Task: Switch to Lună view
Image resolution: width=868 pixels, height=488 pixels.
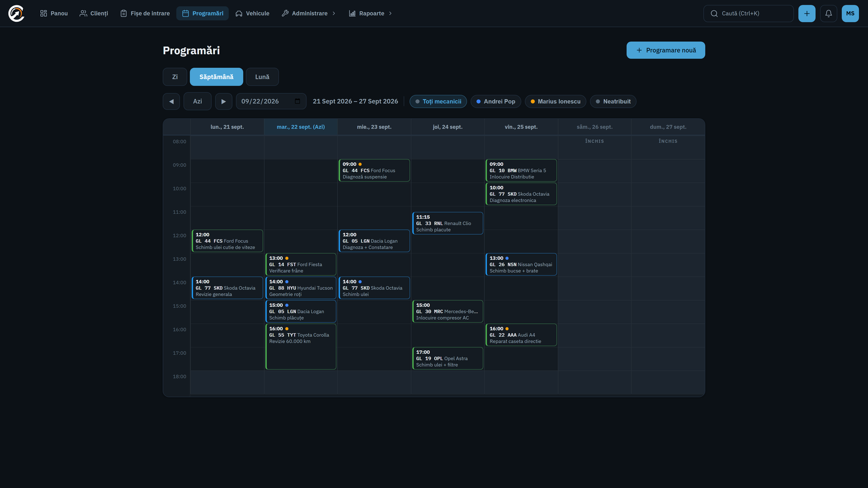Action: point(262,77)
